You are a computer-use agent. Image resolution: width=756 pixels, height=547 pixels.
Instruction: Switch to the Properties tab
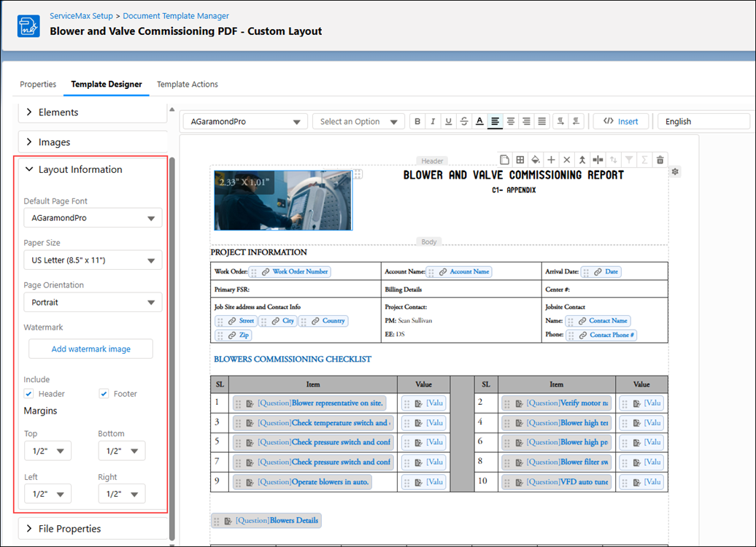coord(38,84)
